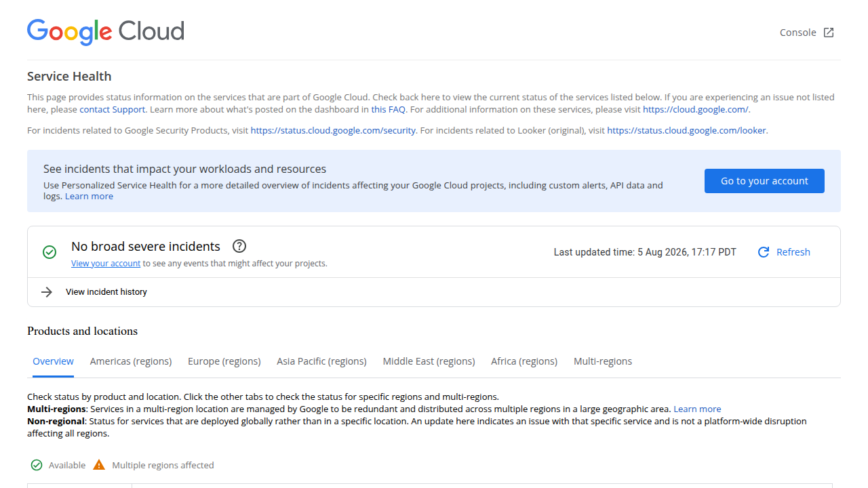Open the status.cloud.google.com/looker link
The width and height of the screenshot is (868, 488).
[687, 130]
